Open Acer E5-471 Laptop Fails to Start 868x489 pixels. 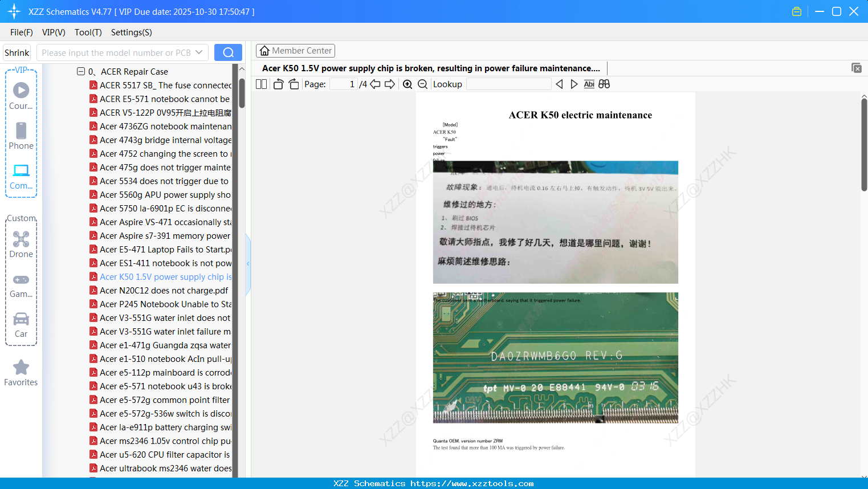(x=165, y=249)
